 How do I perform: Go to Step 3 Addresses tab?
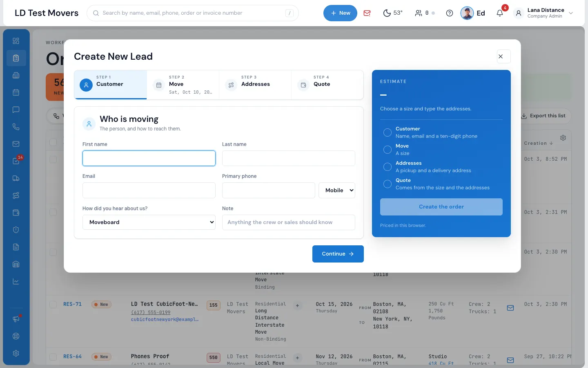tap(255, 85)
